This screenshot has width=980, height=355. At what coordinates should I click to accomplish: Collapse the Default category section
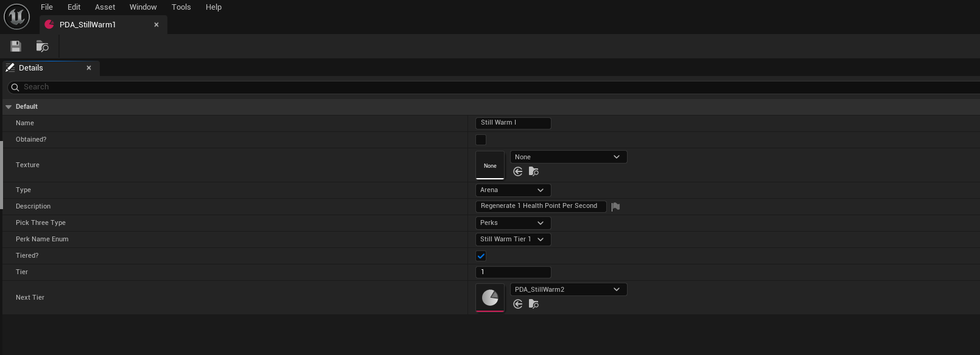tap(9, 107)
